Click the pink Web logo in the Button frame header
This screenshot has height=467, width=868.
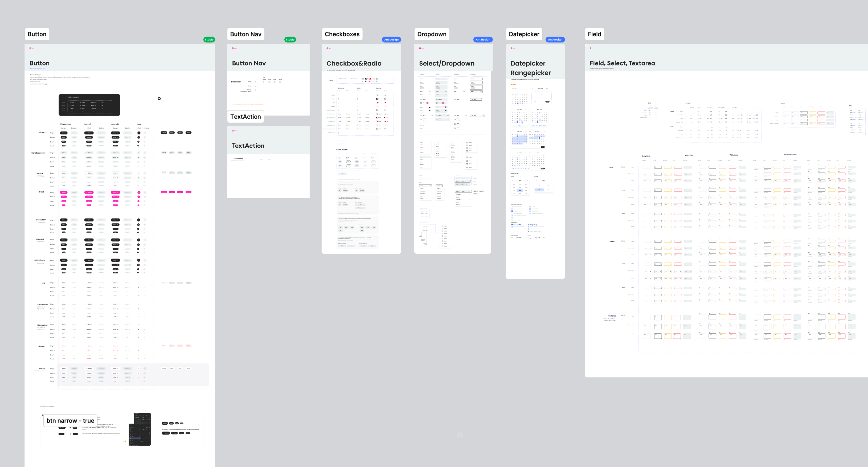coord(30,48)
